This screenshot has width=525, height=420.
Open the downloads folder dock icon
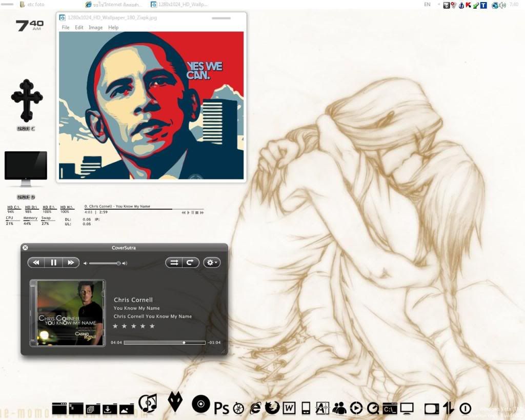click(x=110, y=409)
